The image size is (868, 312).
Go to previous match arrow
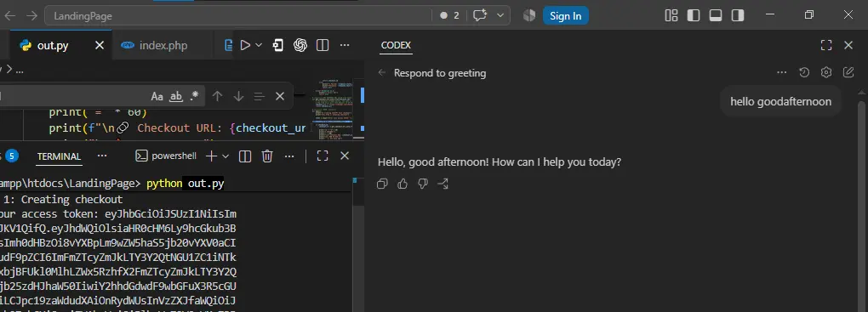tap(217, 96)
